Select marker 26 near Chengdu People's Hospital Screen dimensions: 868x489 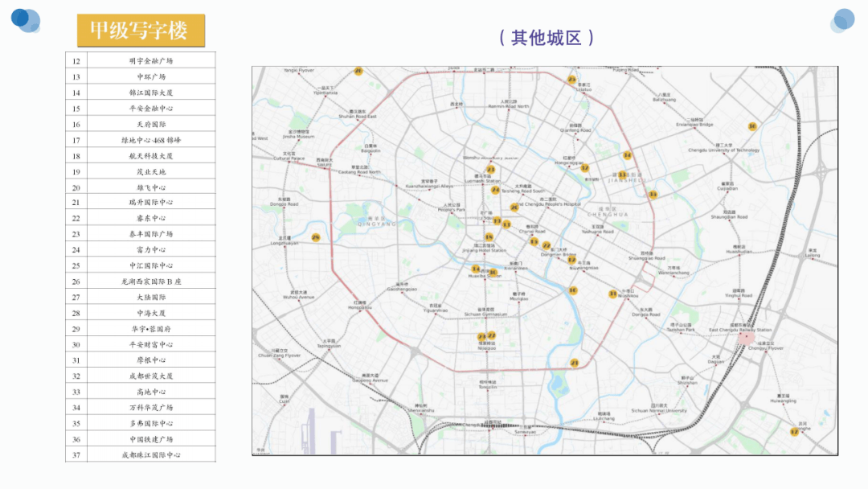514,207
